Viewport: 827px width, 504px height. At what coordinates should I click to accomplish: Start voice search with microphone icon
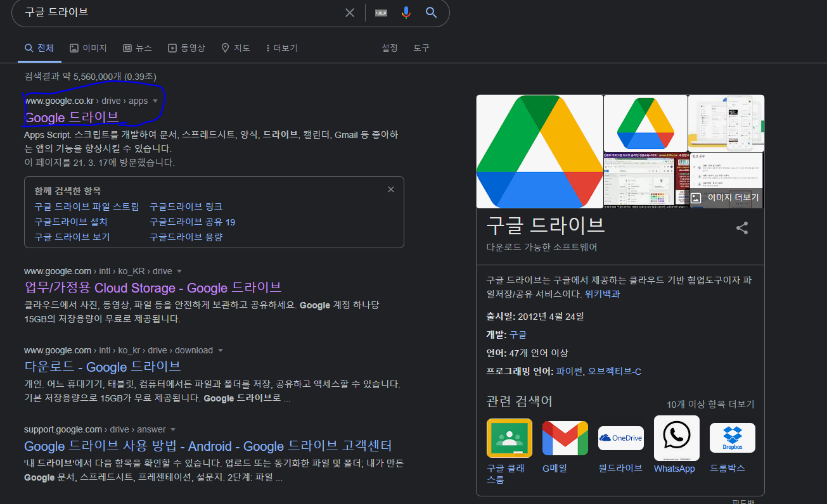pos(406,13)
